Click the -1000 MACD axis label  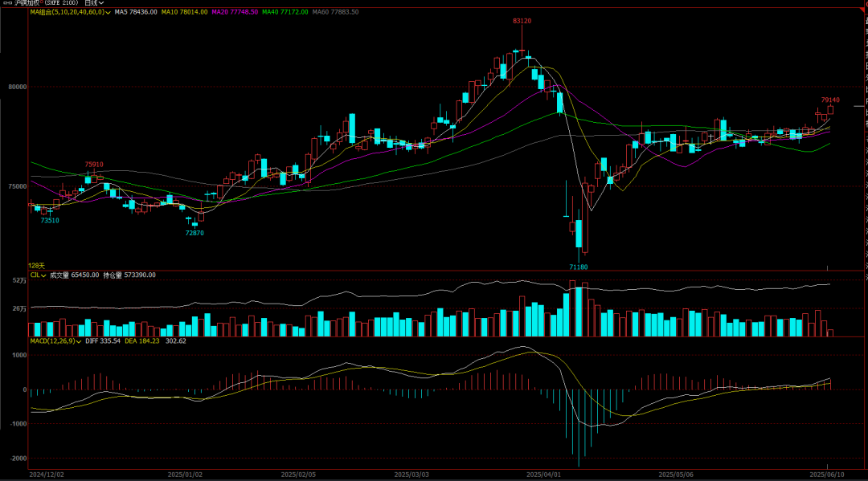(x=18, y=424)
